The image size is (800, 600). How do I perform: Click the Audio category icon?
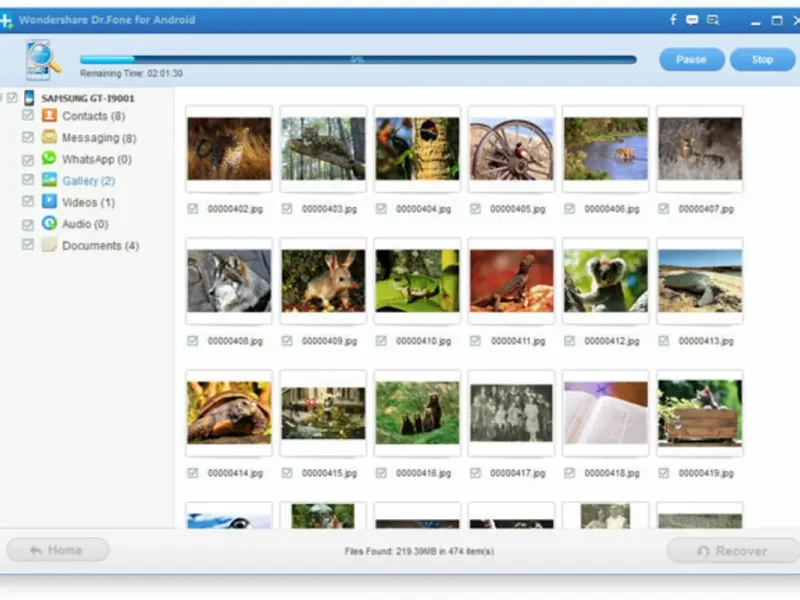coord(49,223)
